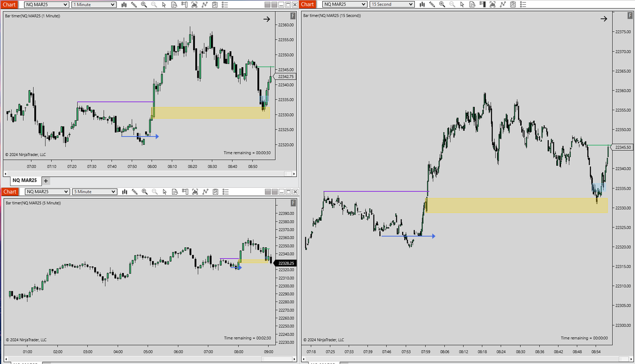Select the Cursor pointer icon on the 1 Minute chart
The width and height of the screenshot is (635, 364).
(x=165, y=4)
